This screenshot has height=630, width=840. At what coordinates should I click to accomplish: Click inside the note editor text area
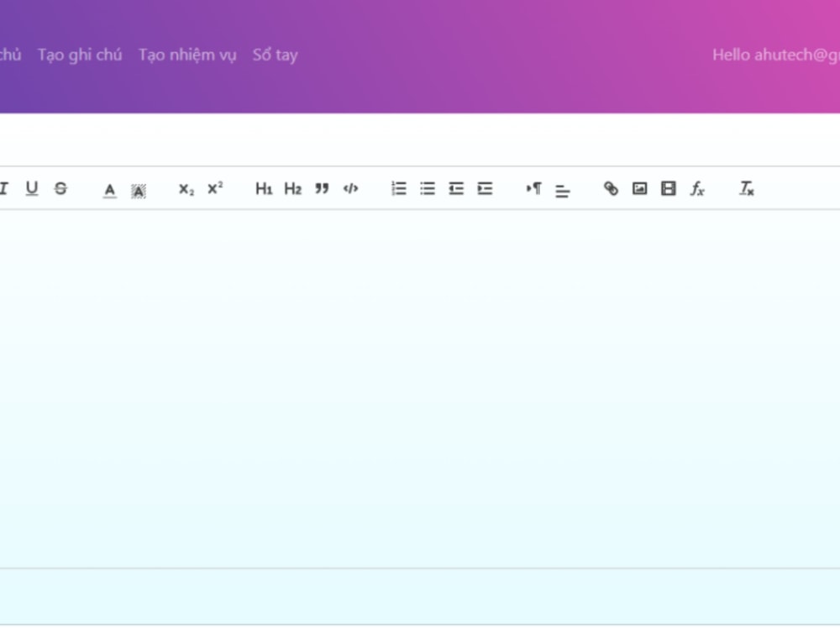point(420,389)
